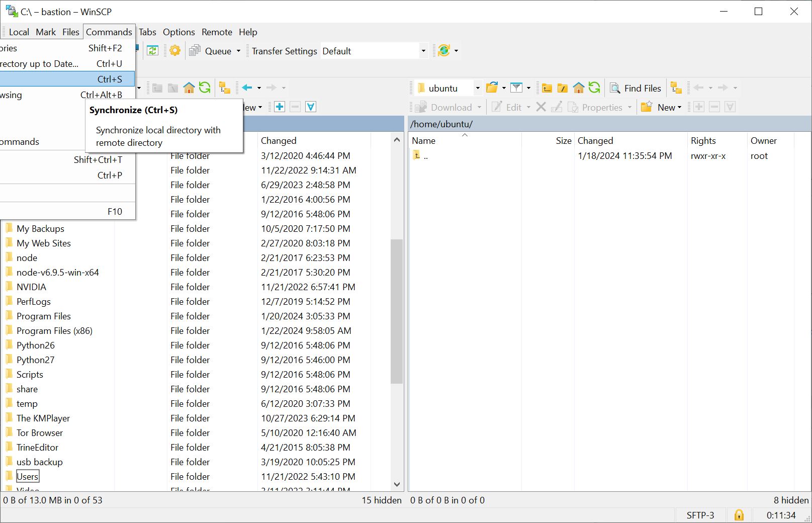This screenshot has width=812, height=523.
Task: Expand the remote filter dropdown arrow
Action: (x=528, y=89)
